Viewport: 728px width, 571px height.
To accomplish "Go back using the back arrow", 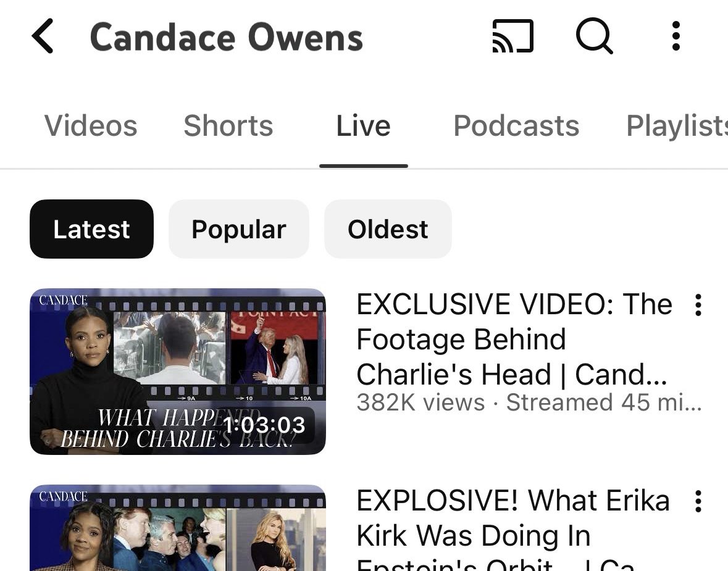I will [x=43, y=36].
